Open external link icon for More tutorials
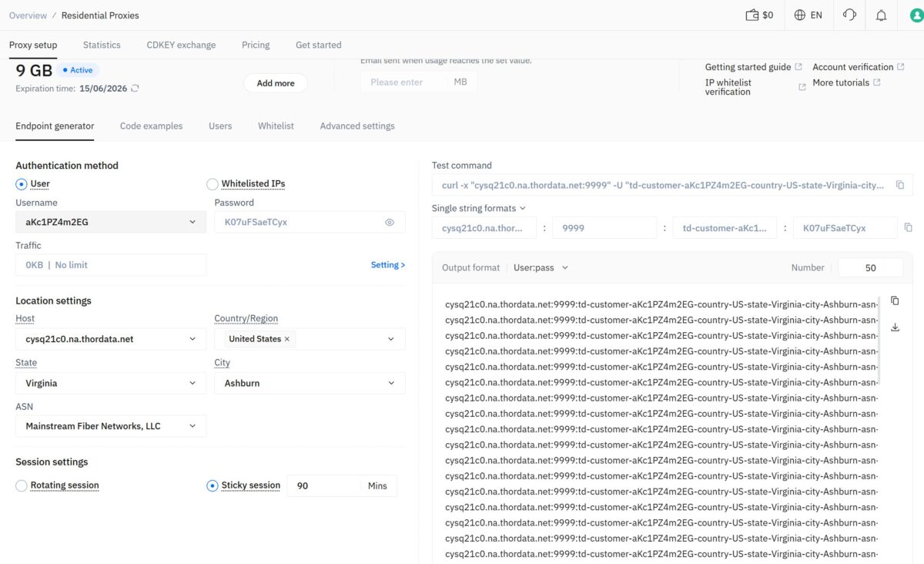 pyautogui.click(x=876, y=82)
